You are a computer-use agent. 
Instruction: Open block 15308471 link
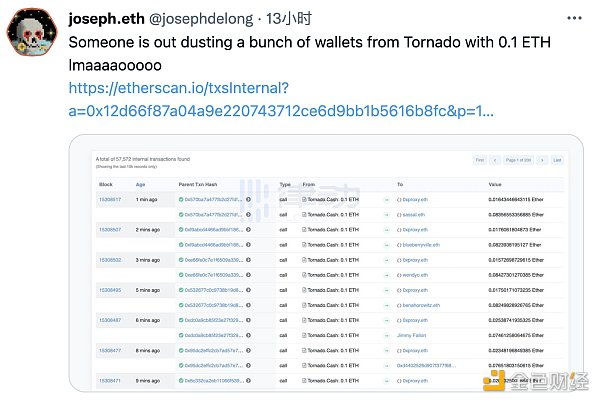point(109,380)
